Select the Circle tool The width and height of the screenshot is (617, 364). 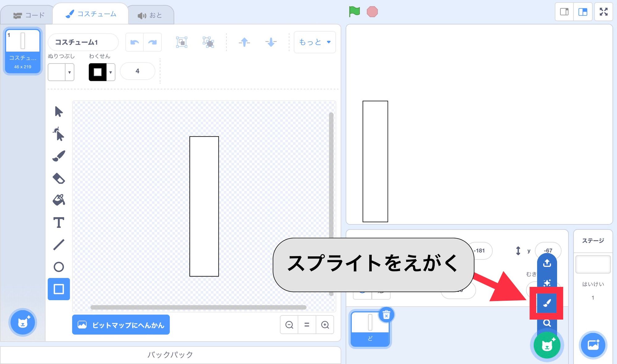[59, 267]
